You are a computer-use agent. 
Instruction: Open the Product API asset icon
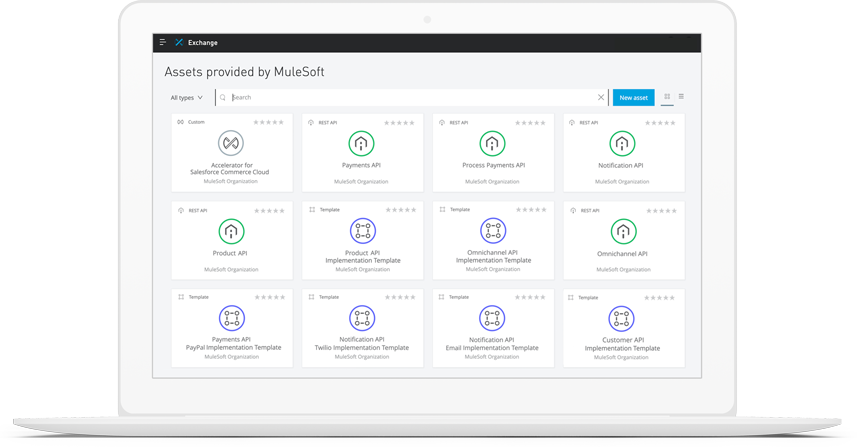click(231, 231)
